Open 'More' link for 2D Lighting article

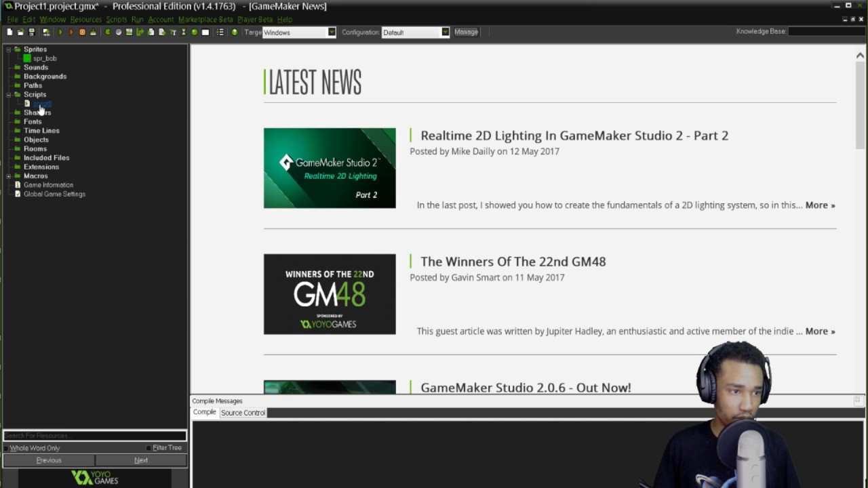820,205
